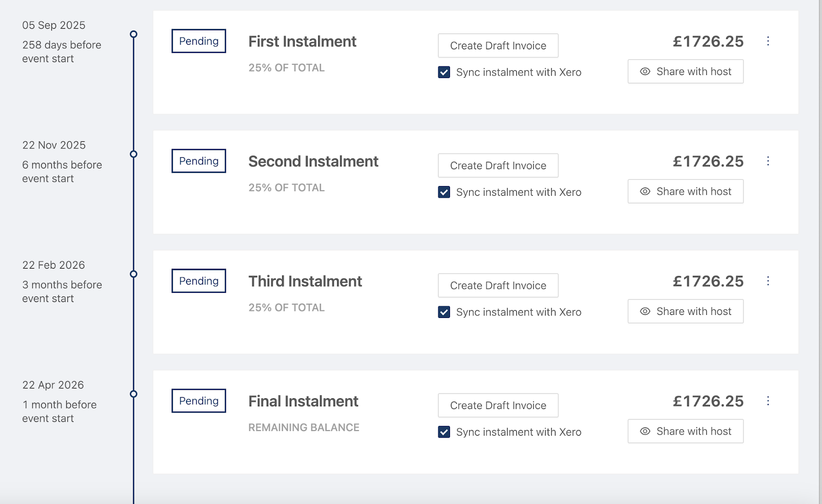This screenshot has height=504, width=822.
Task: Click the Pending status badge on First Instalment
Action: coord(199,41)
